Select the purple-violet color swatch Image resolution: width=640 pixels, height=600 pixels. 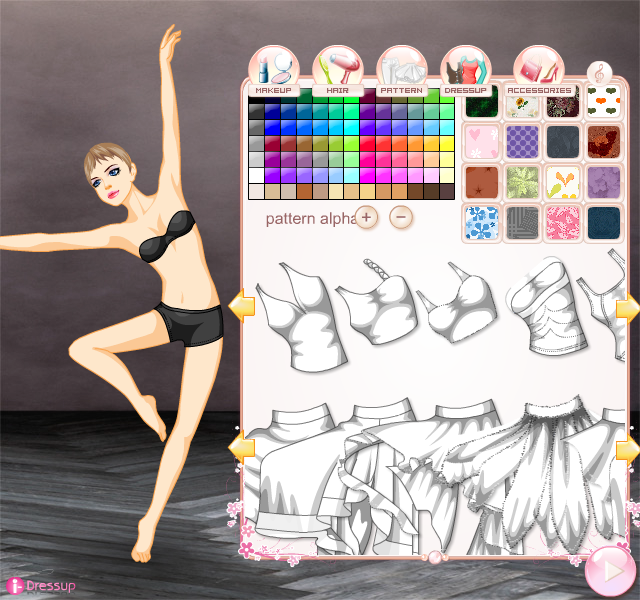[272, 176]
